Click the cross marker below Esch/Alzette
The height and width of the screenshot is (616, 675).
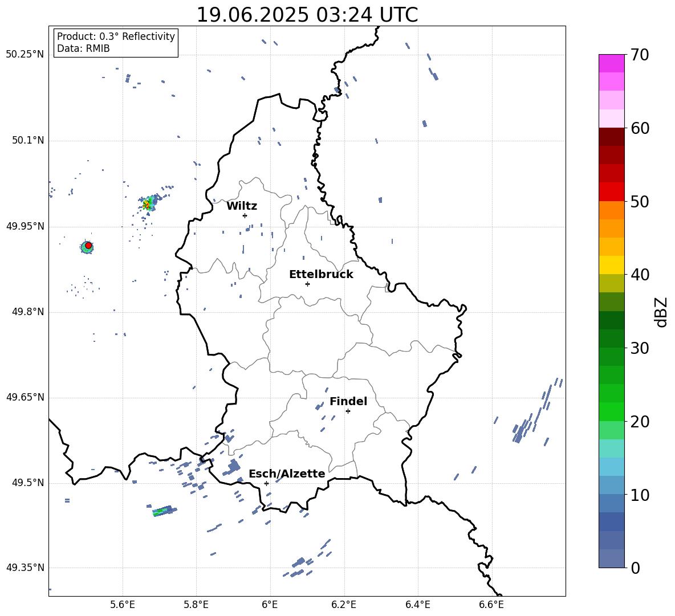[x=266, y=483]
